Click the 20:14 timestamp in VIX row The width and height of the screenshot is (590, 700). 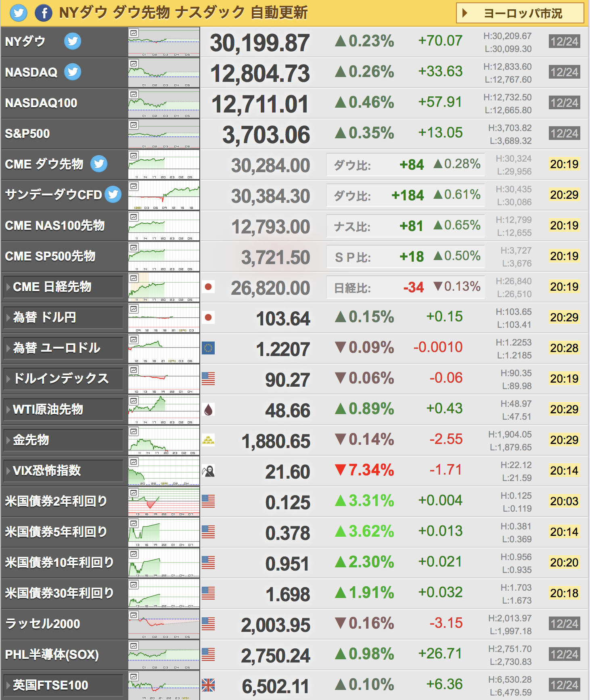(564, 471)
